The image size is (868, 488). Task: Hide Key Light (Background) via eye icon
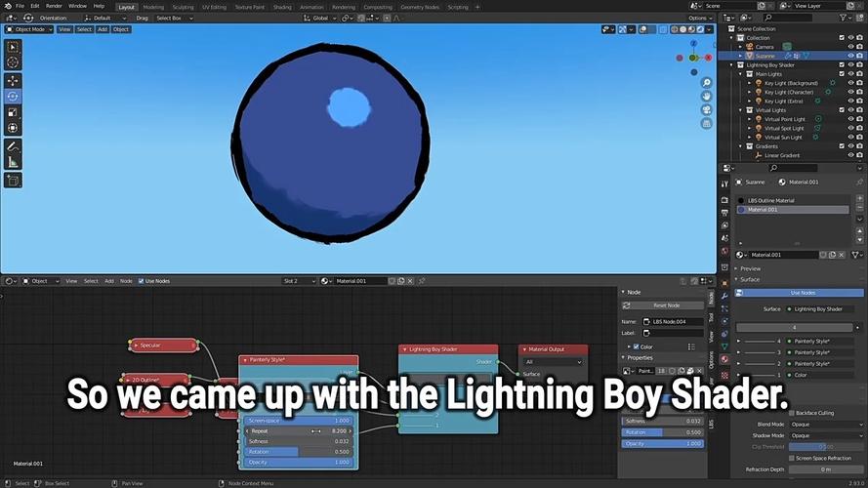pyautogui.click(x=850, y=83)
